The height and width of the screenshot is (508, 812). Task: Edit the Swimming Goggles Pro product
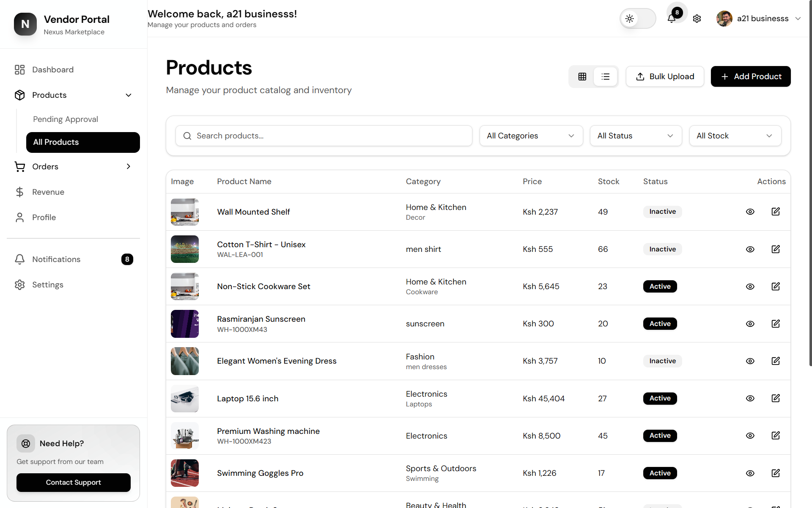(776, 473)
